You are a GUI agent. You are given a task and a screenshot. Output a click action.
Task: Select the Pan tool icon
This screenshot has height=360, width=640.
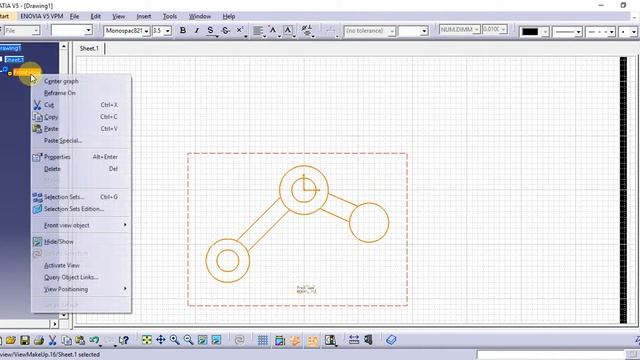[x=161, y=340]
